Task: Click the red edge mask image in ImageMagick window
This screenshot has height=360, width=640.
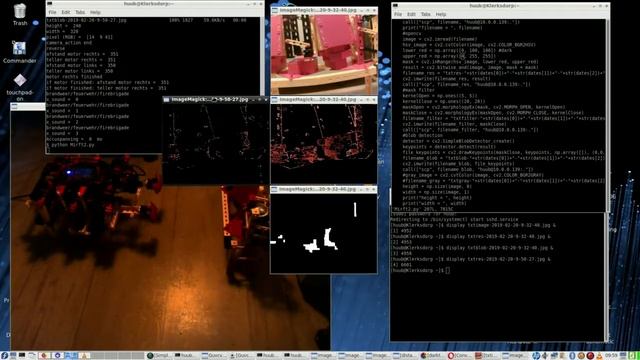Action: click(324, 144)
